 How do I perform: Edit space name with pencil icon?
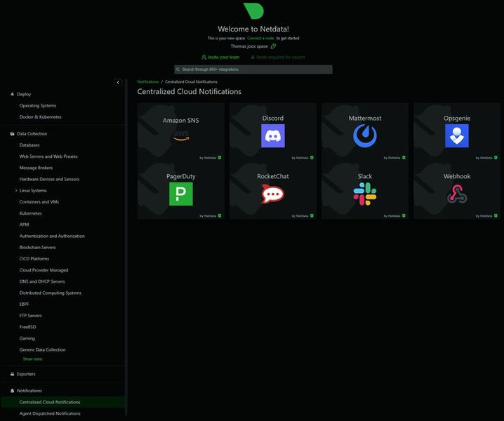click(273, 46)
